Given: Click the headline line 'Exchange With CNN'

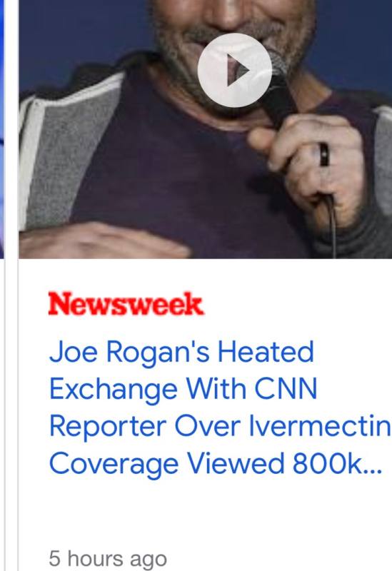Looking at the screenshot, I should [x=184, y=389].
